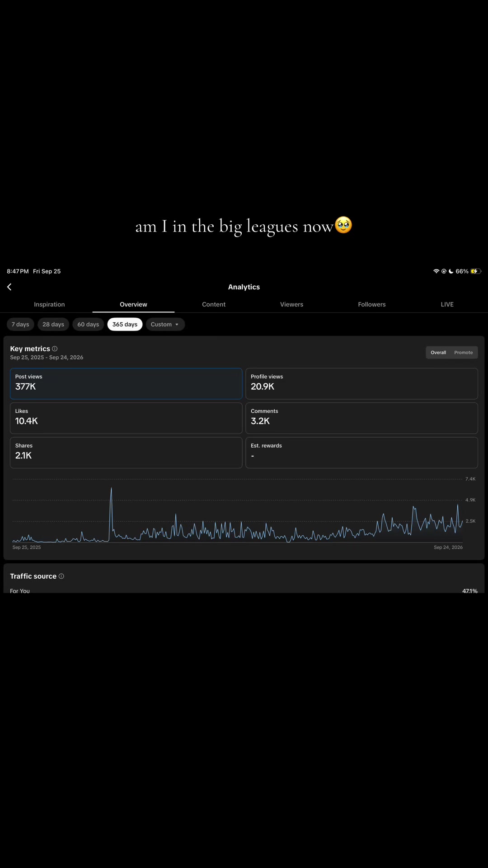
Task: Tap the Analytics page title
Action: [244, 287]
